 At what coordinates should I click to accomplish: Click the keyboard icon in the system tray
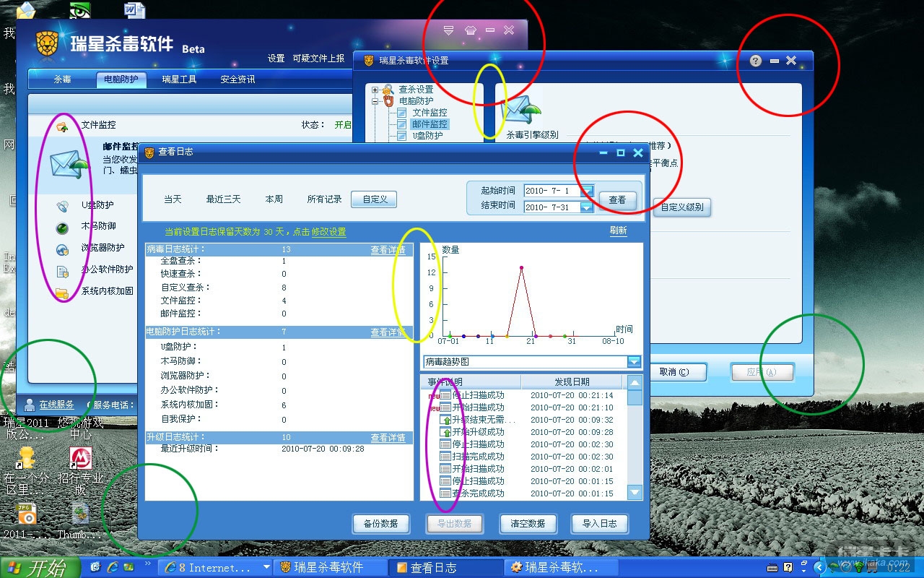tap(772, 568)
